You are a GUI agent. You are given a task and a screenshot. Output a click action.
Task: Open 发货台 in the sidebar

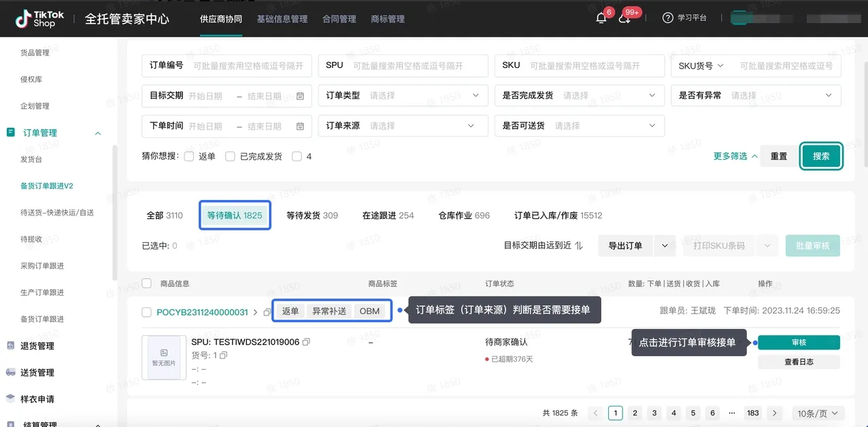pos(31,159)
